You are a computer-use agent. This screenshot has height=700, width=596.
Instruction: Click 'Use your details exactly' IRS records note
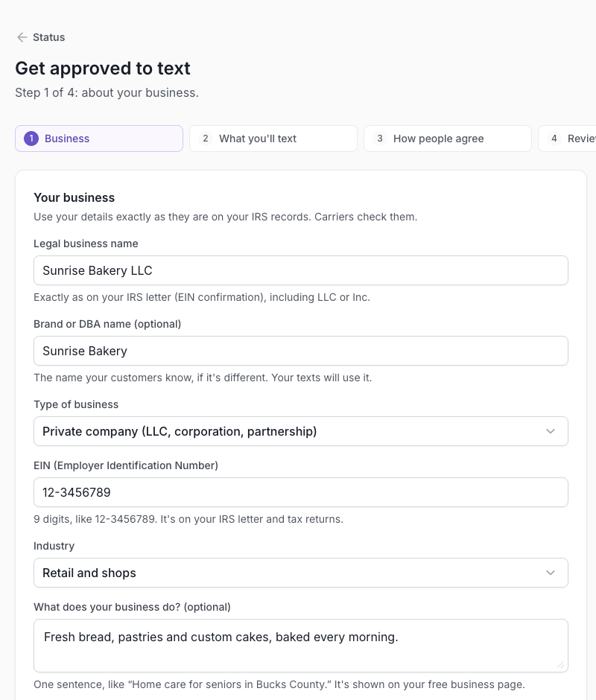226,217
